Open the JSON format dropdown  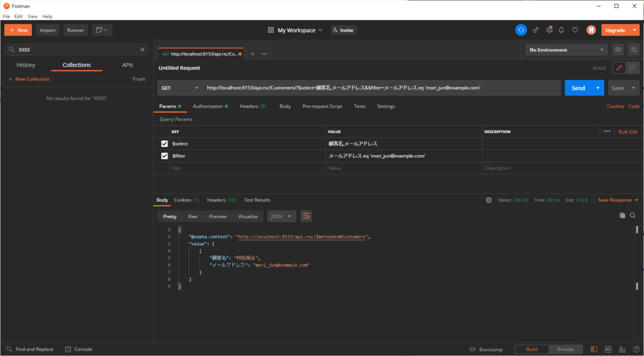(282, 216)
